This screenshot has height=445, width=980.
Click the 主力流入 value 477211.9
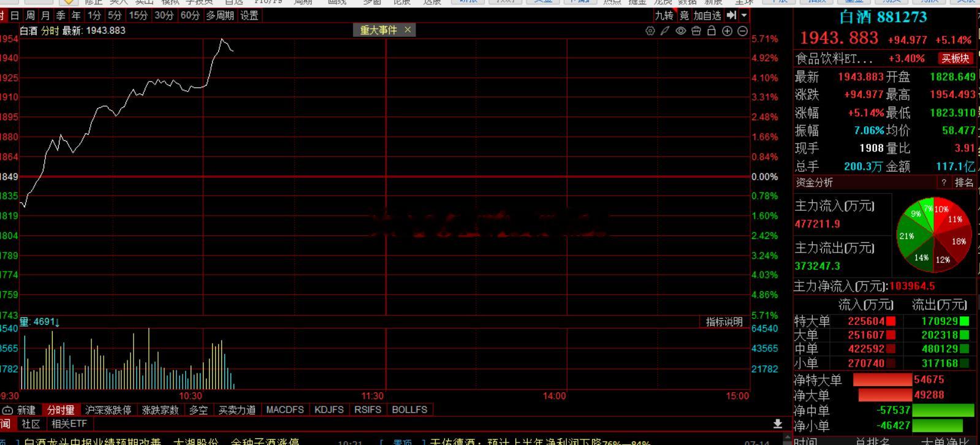pos(818,224)
